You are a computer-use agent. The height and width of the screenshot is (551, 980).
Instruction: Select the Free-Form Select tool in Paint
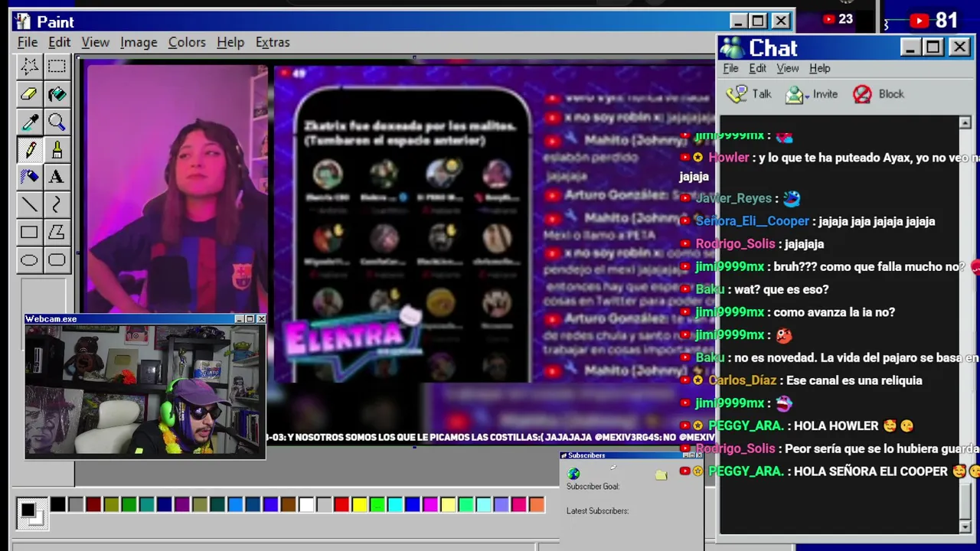pos(29,67)
